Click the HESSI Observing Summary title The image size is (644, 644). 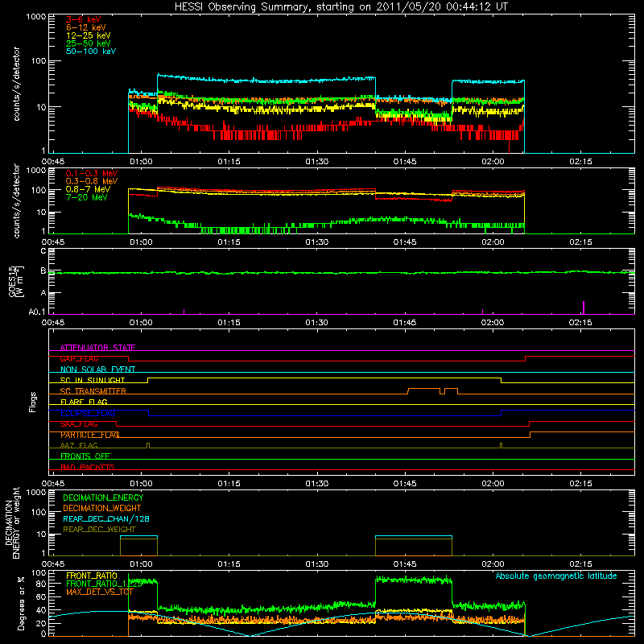(341, 7)
